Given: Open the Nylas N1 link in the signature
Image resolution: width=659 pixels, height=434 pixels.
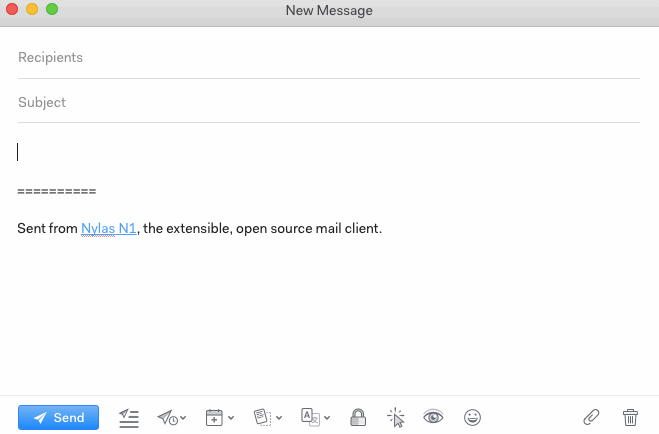Looking at the screenshot, I should tap(108, 228).
